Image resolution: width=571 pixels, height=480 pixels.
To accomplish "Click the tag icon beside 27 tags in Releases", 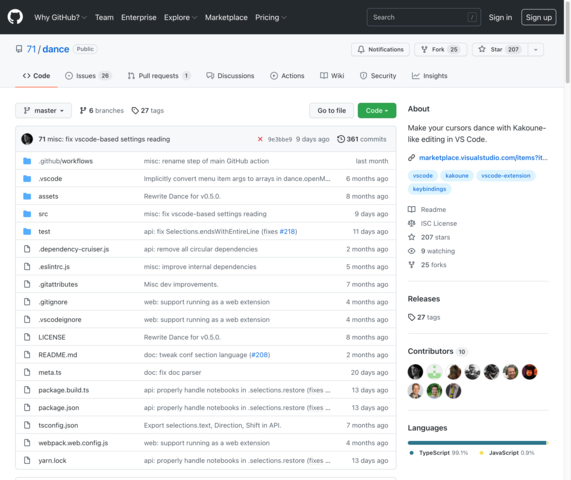I will pos(411,317).
